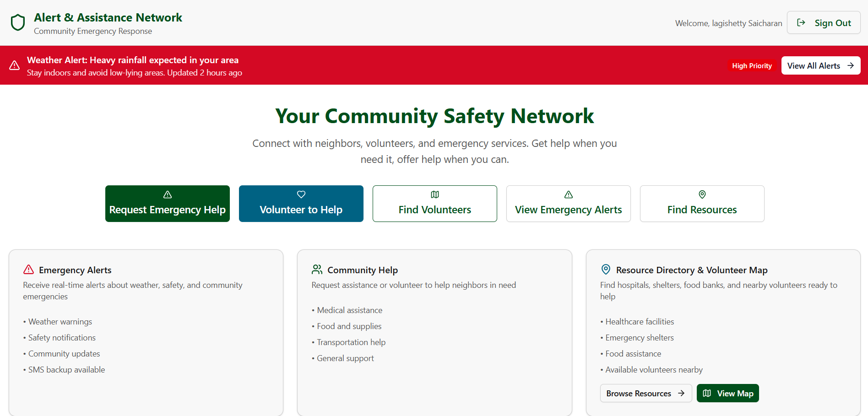Click the Emergency Alerts card heading
Image resolution: width=868 pixels, height=416 pixels.
point(75,270)
